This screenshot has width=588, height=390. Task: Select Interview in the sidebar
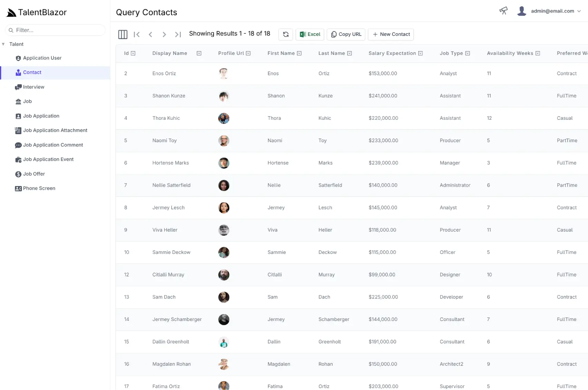click(33, 87)
